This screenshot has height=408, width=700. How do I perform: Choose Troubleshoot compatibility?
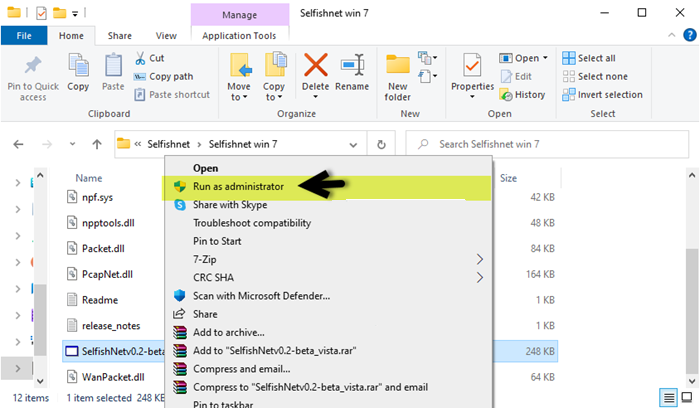pos(328,223)
